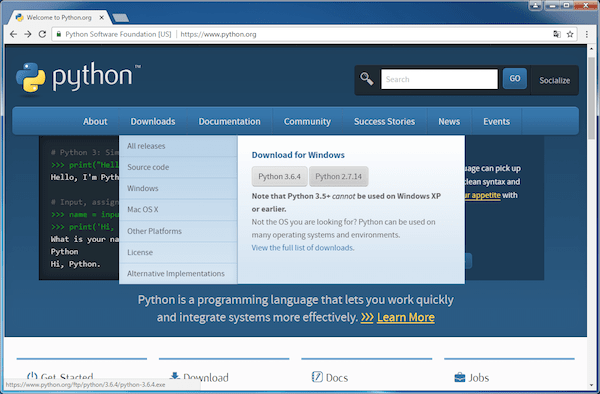
Task: Click the scrollbar down arrow
Action: [591, 386]
